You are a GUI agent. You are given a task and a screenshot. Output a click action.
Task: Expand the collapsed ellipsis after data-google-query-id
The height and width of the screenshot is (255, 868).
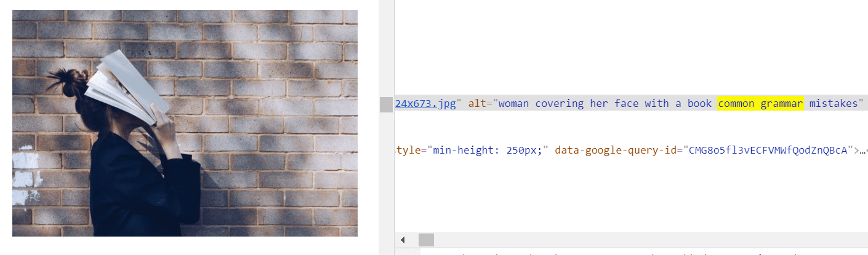click(x=861, y=149)
